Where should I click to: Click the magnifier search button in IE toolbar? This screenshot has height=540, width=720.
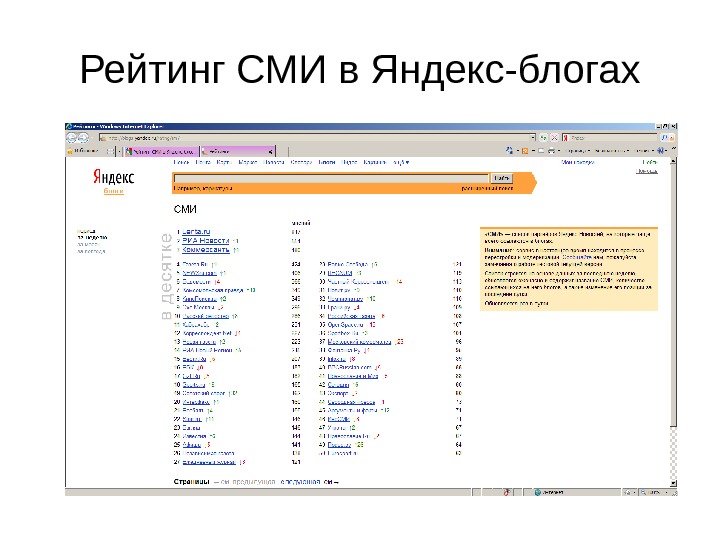664,138
